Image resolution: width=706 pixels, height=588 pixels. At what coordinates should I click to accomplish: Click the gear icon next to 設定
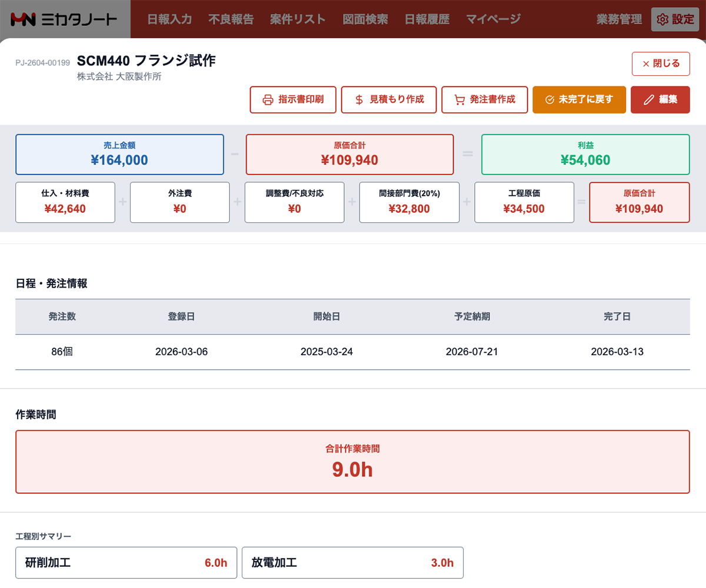pyautogui.click(x=662, y=19)
